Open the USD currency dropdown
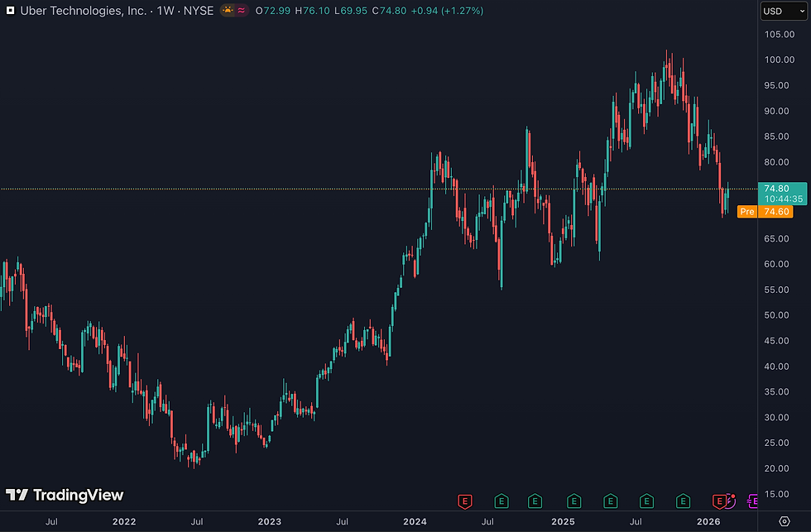The image size is (811, 532). [x=784, y=11]
